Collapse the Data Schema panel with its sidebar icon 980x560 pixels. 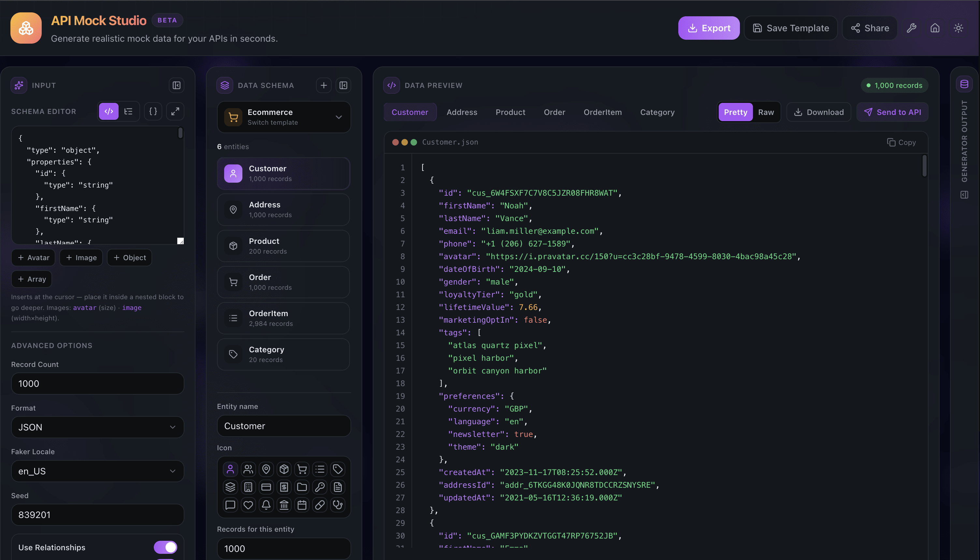point(343,85)
